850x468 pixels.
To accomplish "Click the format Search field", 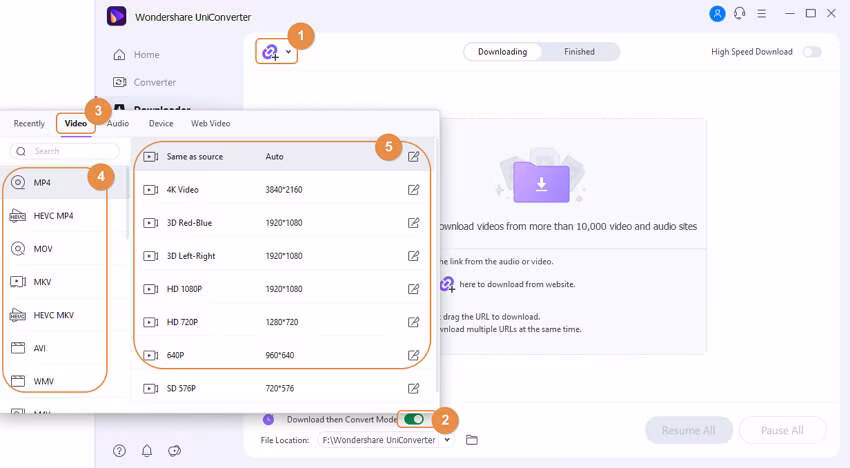I will pos(65,151).
